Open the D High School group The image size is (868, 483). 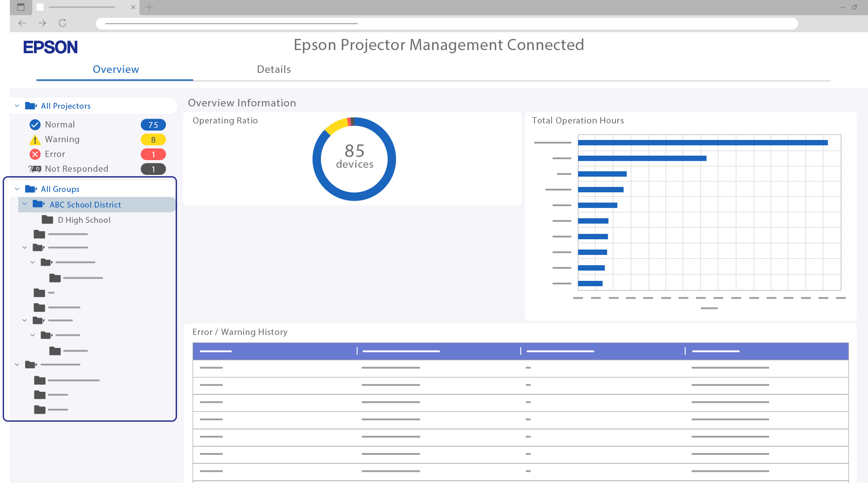(84, 220)
